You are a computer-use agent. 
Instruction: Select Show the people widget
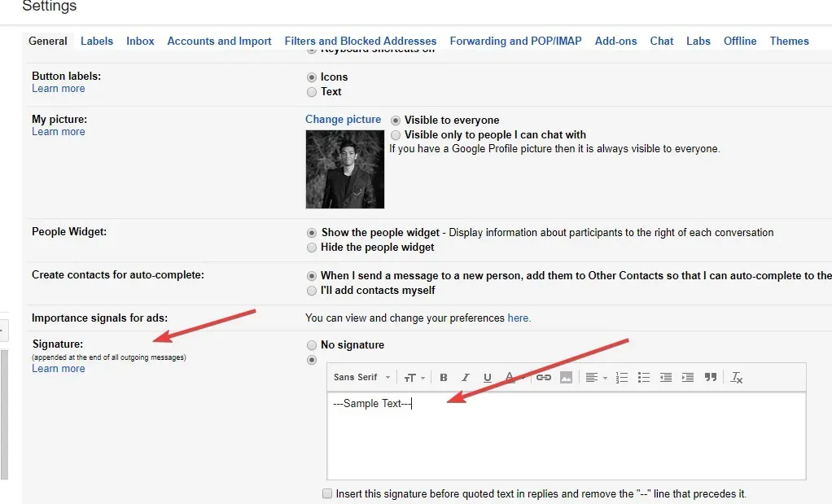tap(312, 233)
